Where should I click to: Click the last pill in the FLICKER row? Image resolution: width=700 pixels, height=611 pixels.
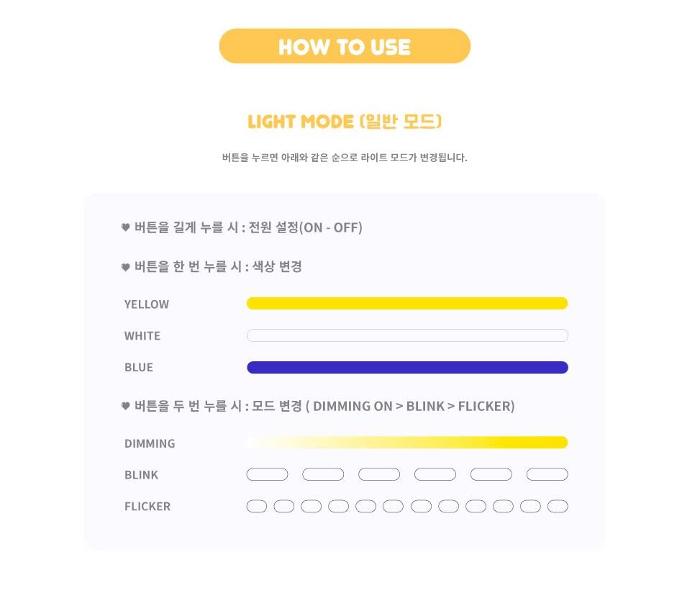pos(558,506)
